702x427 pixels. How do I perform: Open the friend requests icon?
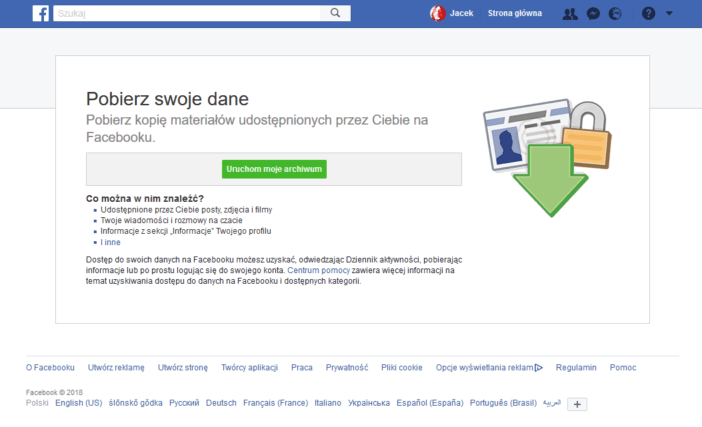(570, 14)
